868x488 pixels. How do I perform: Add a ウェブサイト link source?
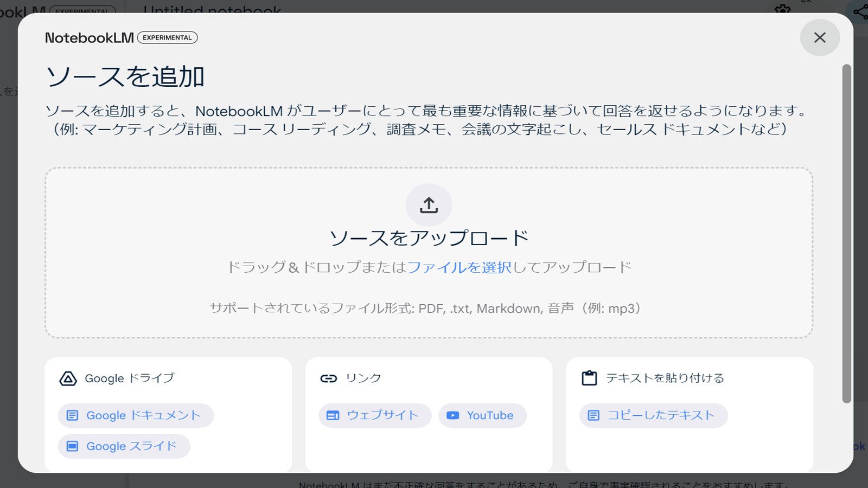click(374, 415)
